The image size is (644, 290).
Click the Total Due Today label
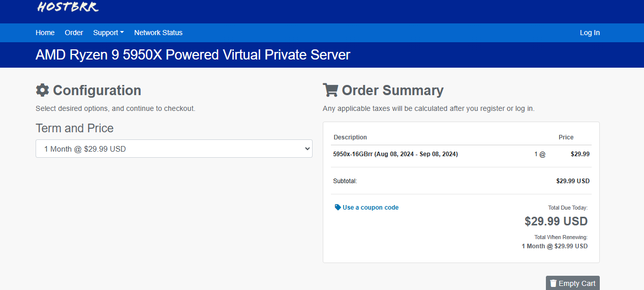pos(568,208)
